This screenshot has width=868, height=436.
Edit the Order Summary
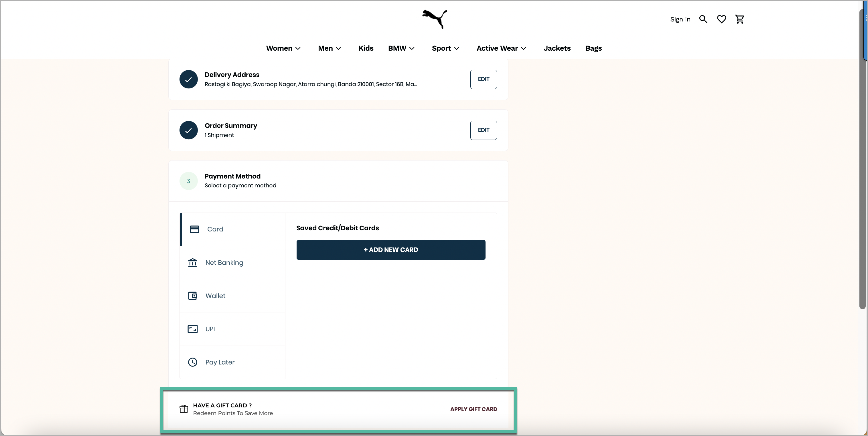point(483,130)
